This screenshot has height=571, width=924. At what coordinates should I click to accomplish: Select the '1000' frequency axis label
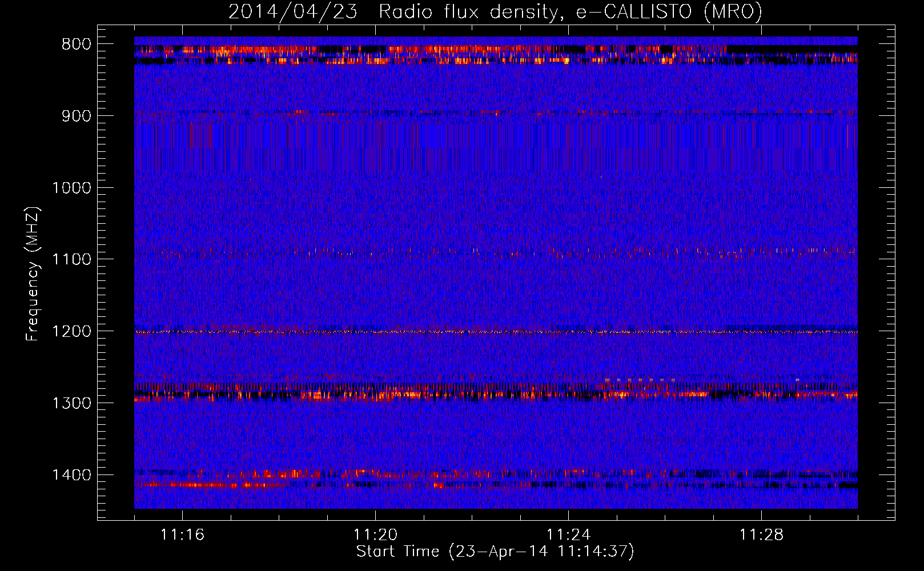[71, 188]
